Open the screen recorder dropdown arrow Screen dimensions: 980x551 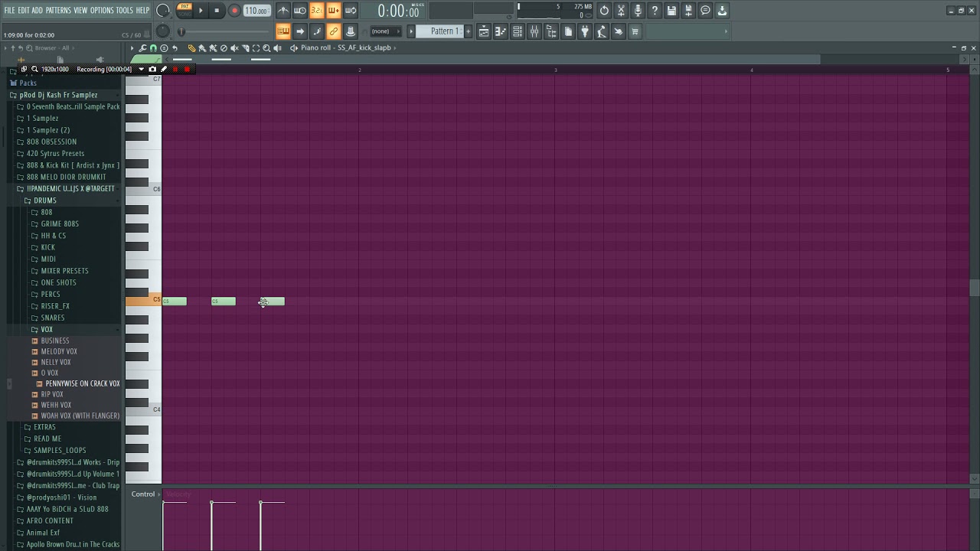pos(142,69)
